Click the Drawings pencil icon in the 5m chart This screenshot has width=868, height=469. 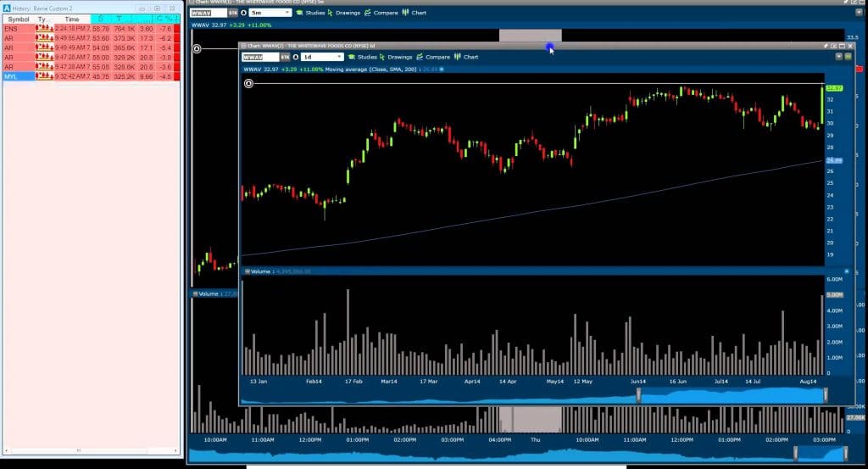click(330, 12)
